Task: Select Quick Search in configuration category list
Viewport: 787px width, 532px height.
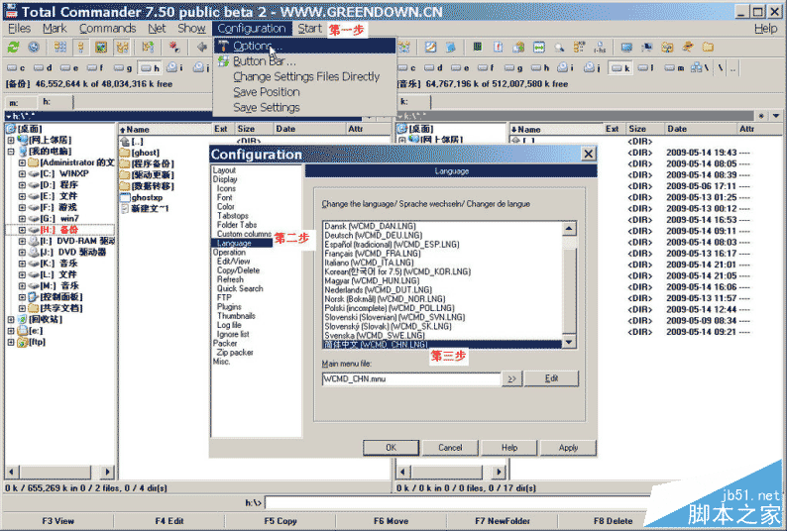Action: (x=240, y=288)
